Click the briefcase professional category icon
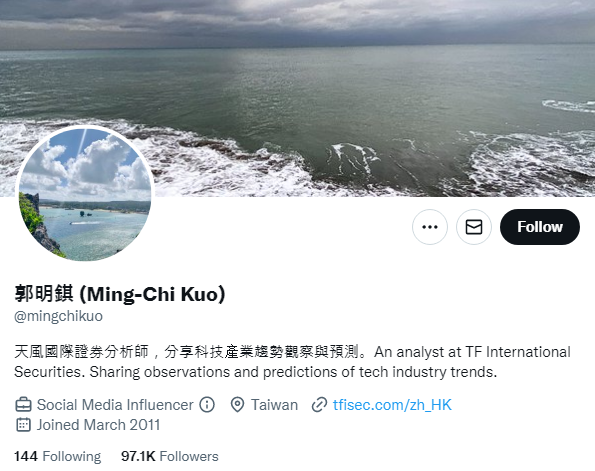This screenshot has width=595, height=471. [23, 405]
